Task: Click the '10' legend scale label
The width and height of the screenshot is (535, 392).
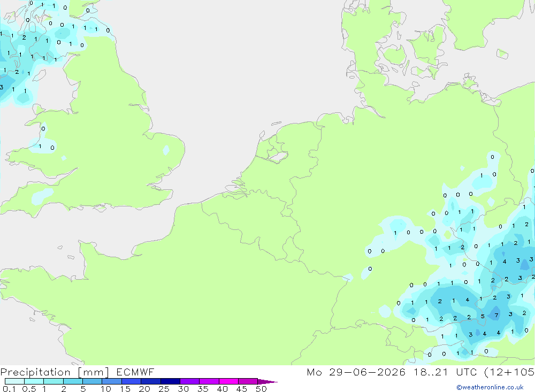Action: [105, 389]
